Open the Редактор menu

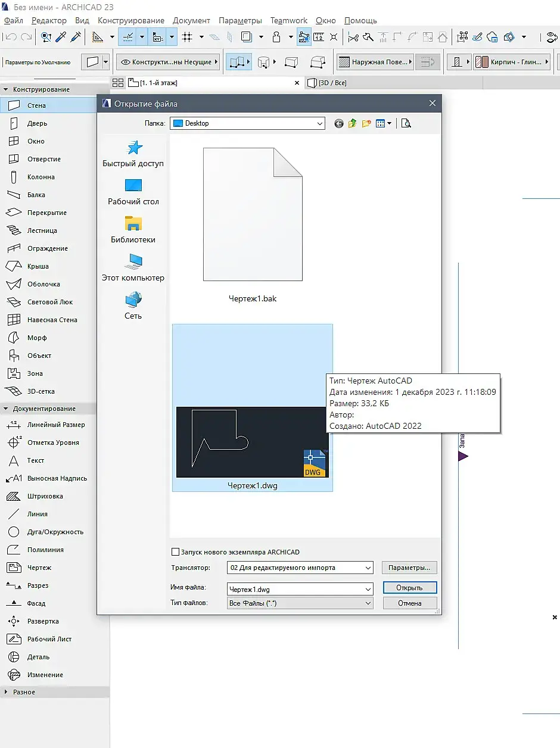point(49,20)
